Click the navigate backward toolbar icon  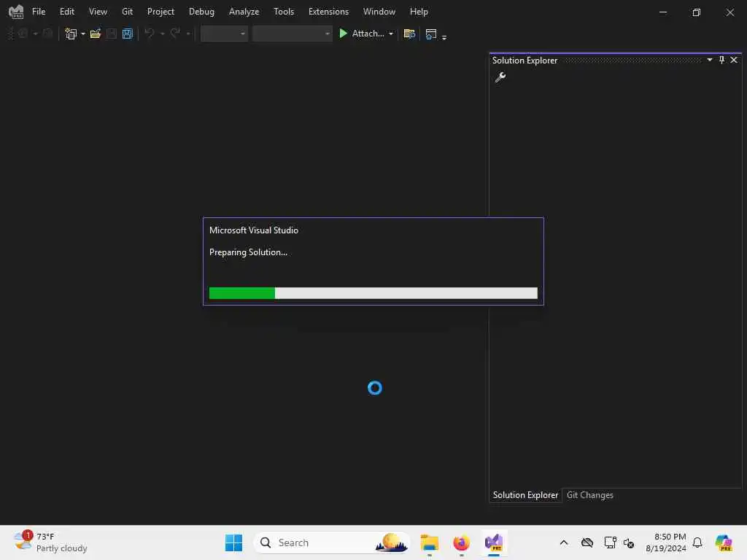[23, 34]
